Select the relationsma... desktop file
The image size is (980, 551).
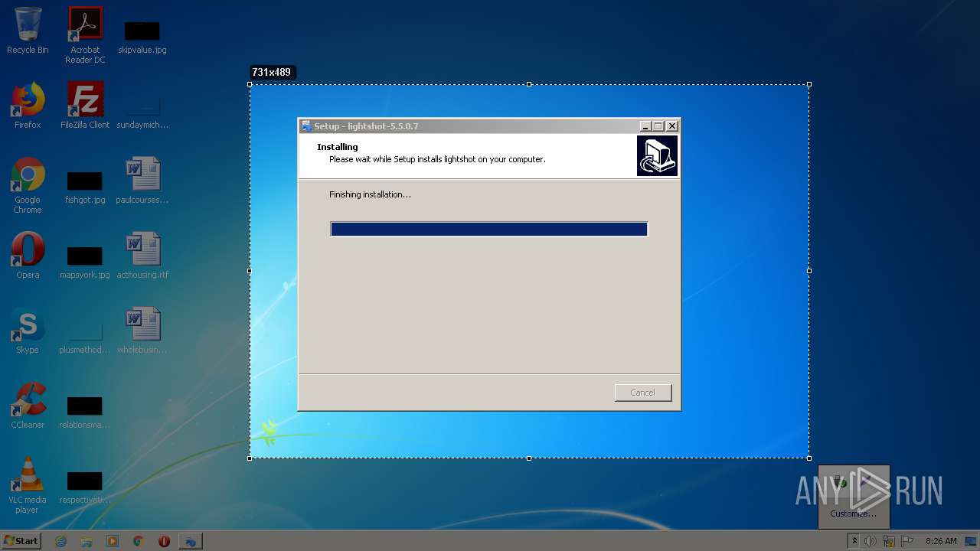(x=85, y=412)
